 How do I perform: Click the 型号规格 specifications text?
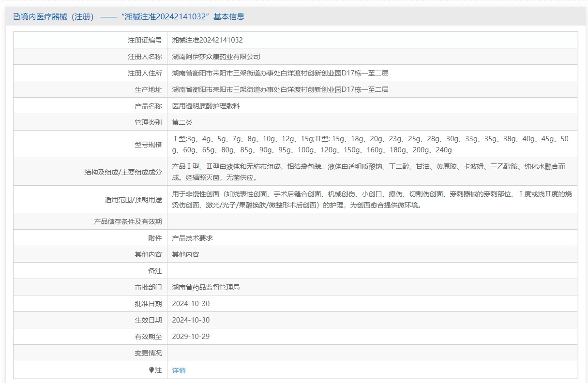[x=371, y=144]
